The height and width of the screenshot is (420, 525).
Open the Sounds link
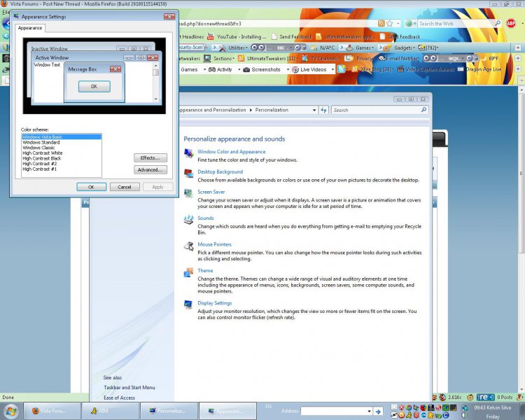(206, 218)
